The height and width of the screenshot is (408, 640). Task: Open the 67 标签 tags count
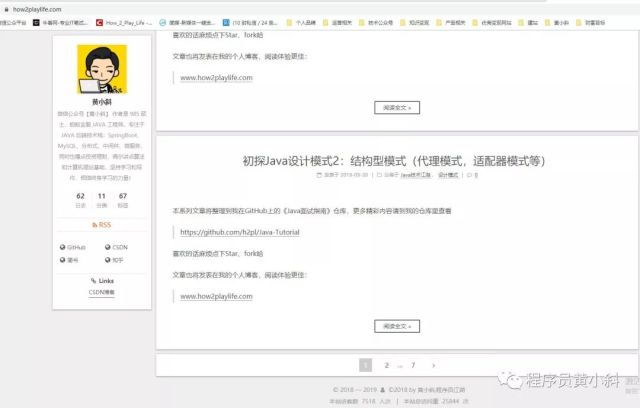click(x=123, y=200)
